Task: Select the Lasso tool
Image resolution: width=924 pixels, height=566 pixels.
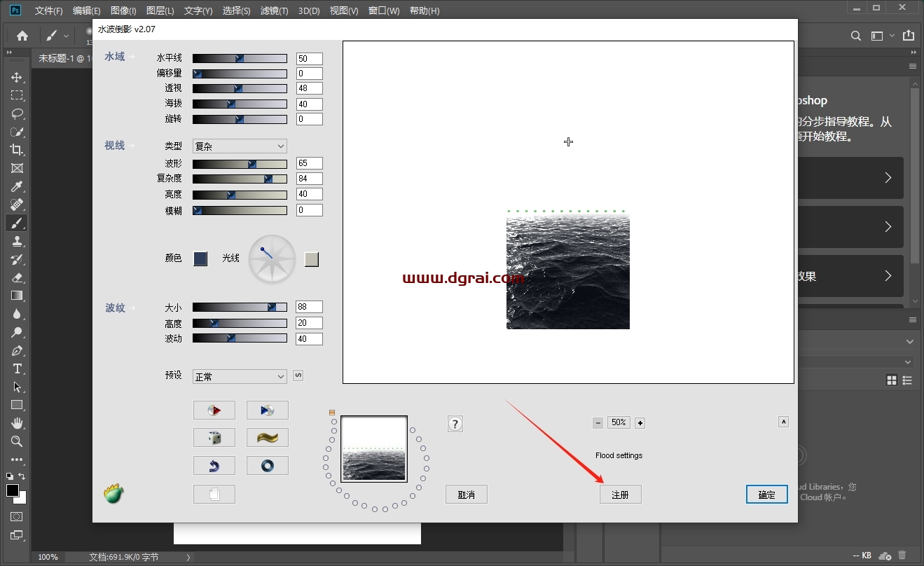Action: tap(17, 113)
